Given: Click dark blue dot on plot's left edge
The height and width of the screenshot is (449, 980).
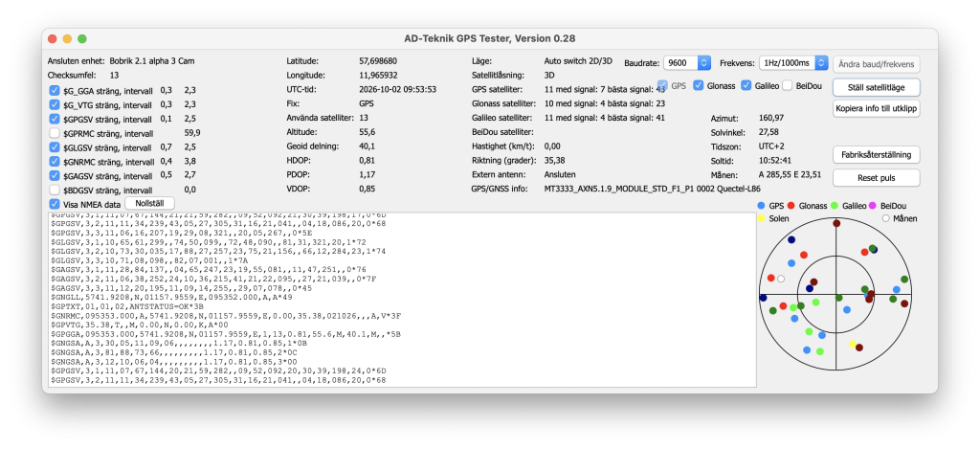Looking at the screenshot, I should pos(763,298).
